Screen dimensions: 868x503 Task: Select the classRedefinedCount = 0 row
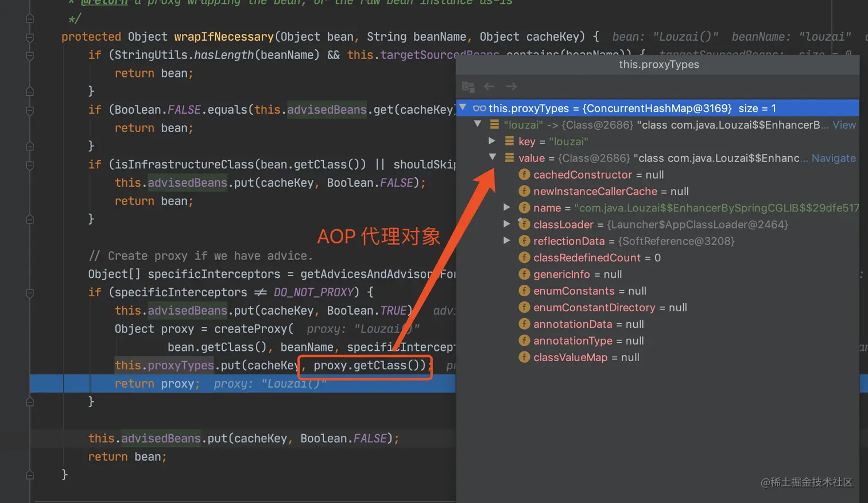click(x=657, y=258)
